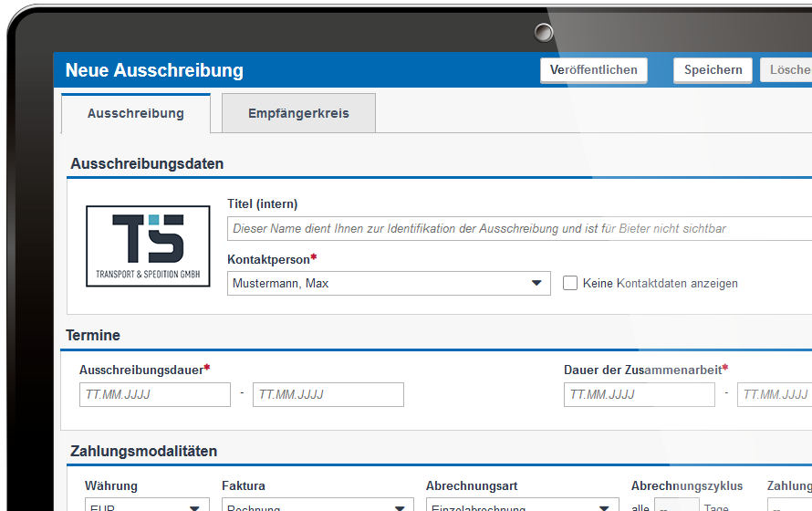Click the TS Transport & Spedition company logo
Viewport: 812px width, 511px height.
point(148,246)
